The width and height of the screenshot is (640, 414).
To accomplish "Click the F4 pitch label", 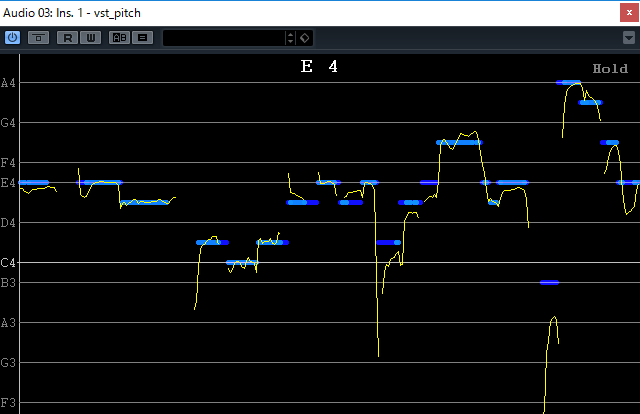I will click(x=8, y=163).
